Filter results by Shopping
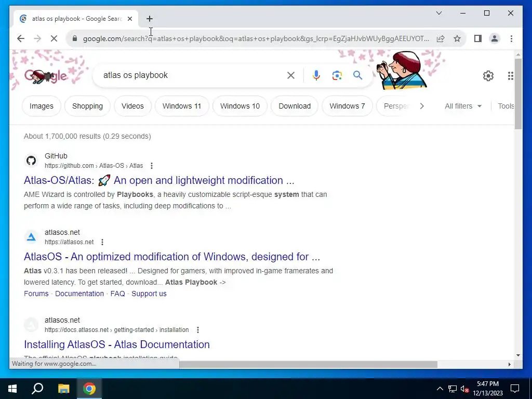The width and height of the screenshot is (532, 399). (87, 106)
